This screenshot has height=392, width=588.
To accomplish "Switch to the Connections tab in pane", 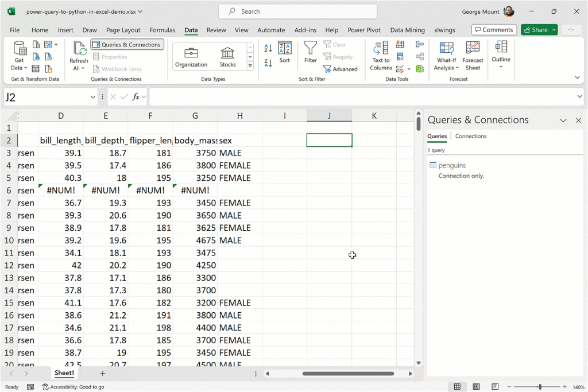I will pyautogui.click(x=470, y=136).
